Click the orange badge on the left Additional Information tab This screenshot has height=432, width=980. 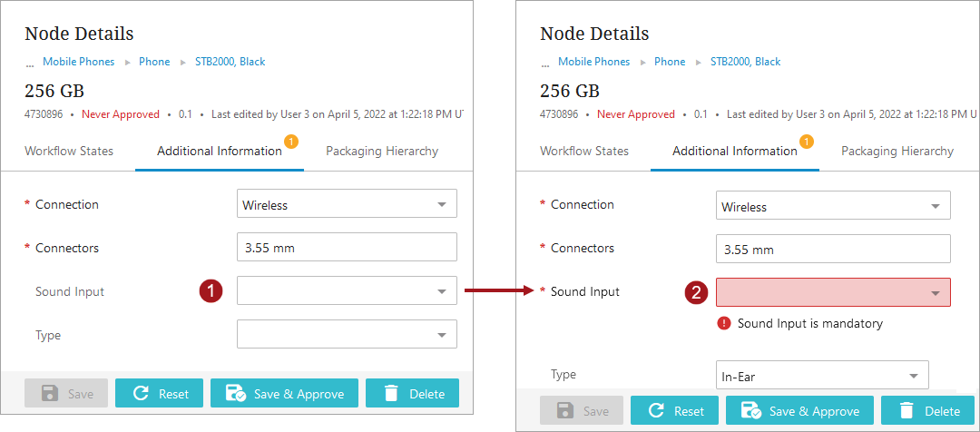click(x=291, y=142)
